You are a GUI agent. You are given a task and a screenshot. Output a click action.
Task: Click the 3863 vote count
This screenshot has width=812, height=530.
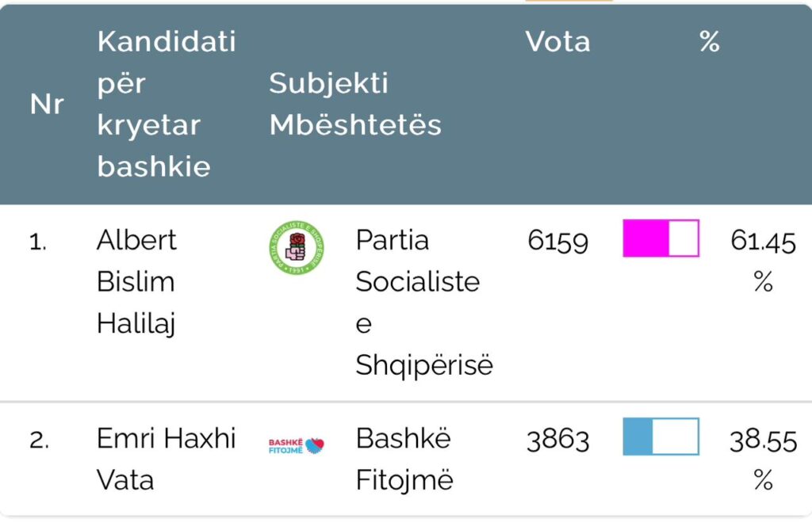tap(558, 440)
